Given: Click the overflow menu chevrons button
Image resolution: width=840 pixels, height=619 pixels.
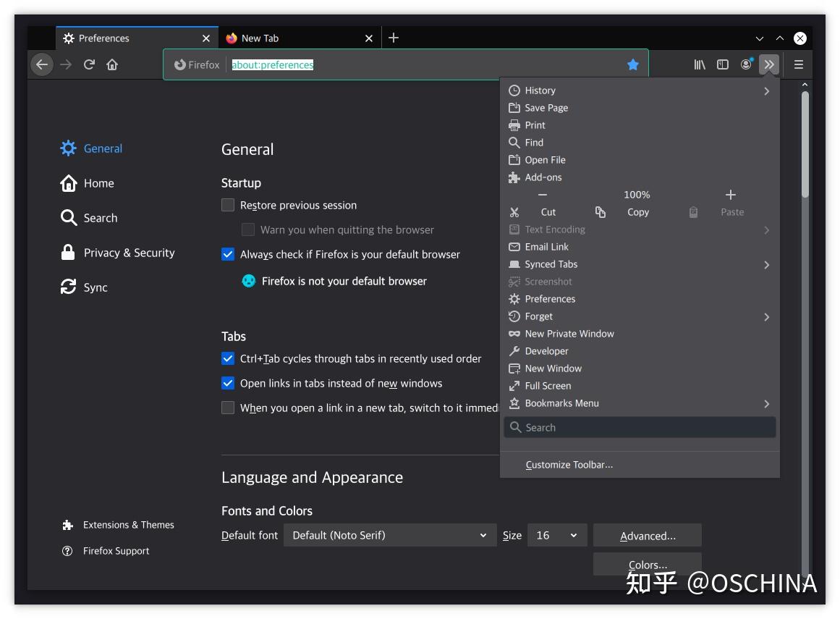Looking at the screenshot, I should click(769, 65).
